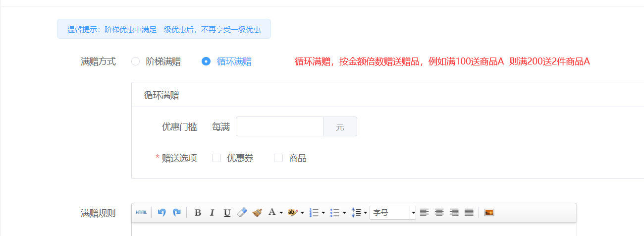Apply font color with A icon
Image resolution: width=644 pixels, height=236 pixels.
click(x=272, y=213)
